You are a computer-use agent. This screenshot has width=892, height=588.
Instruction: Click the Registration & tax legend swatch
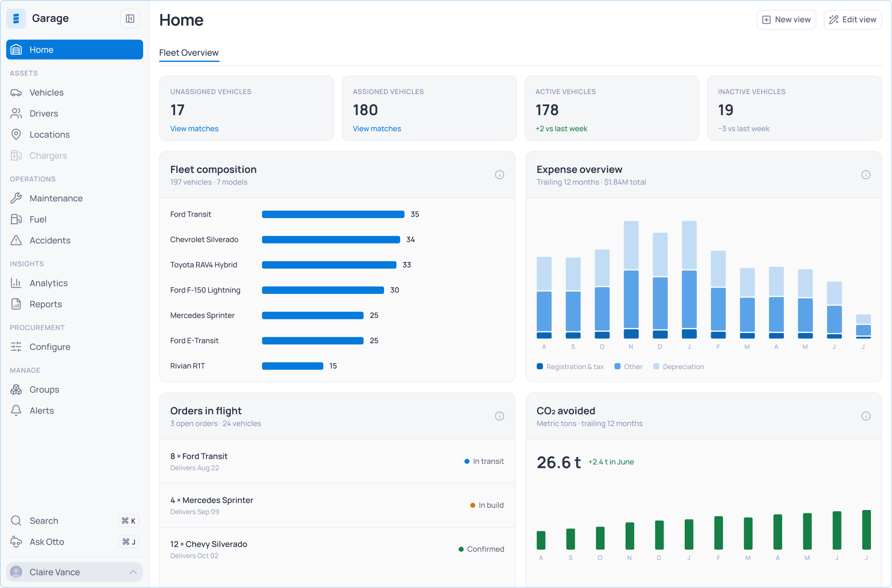(540, 366)
